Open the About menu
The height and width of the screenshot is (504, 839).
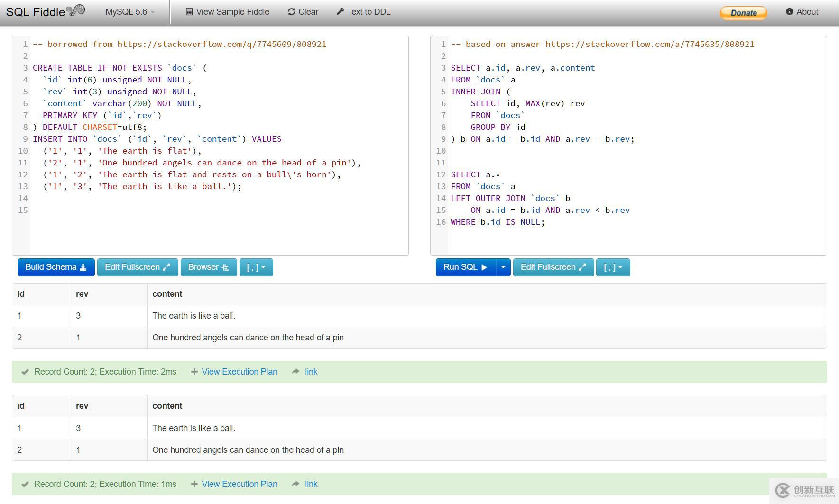click(802, 12)
